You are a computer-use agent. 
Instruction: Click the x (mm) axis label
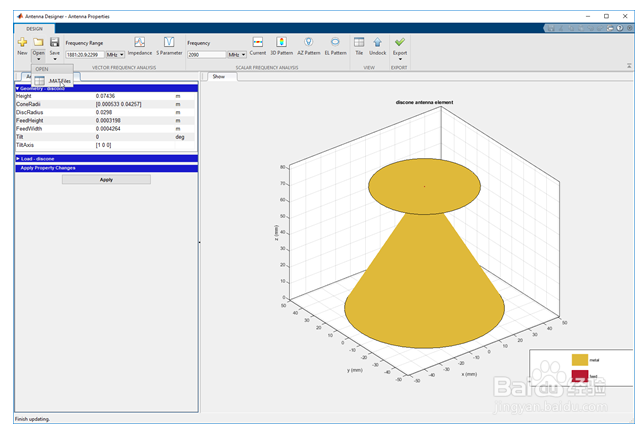[x=469, y=374]
